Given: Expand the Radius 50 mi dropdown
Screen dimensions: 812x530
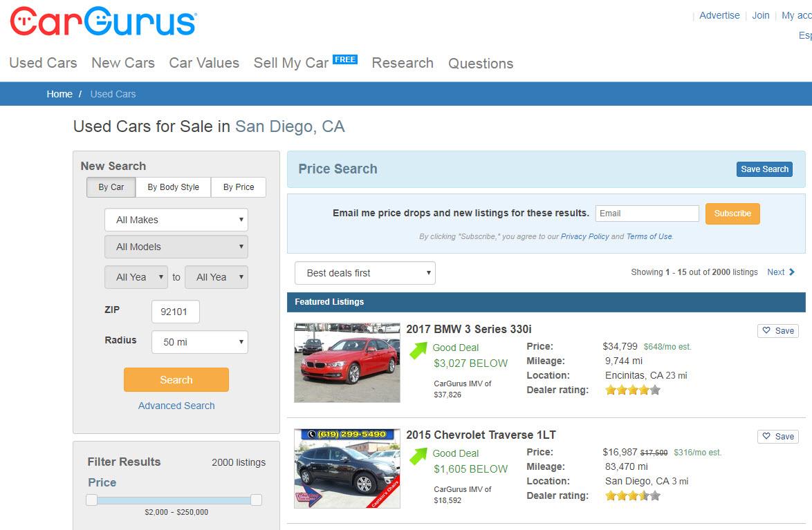Looking at the screenshot, I should click(x=199, y=341).
